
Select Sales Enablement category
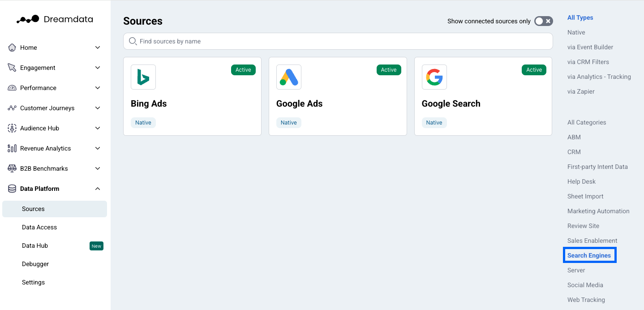pyautogui.click(x=592, y=241)
